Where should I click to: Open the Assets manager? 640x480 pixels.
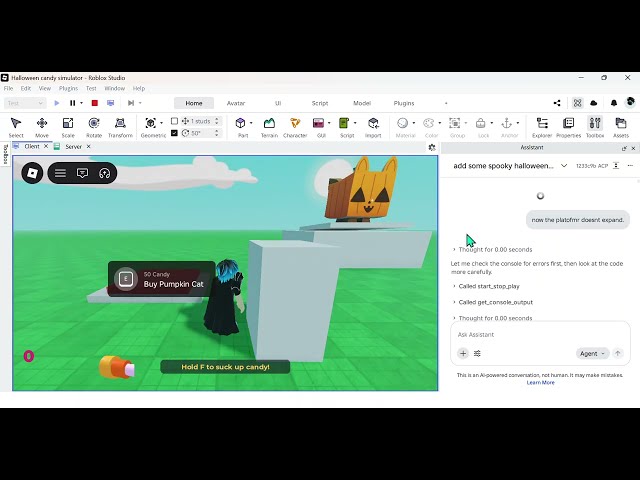click(621, 127)
